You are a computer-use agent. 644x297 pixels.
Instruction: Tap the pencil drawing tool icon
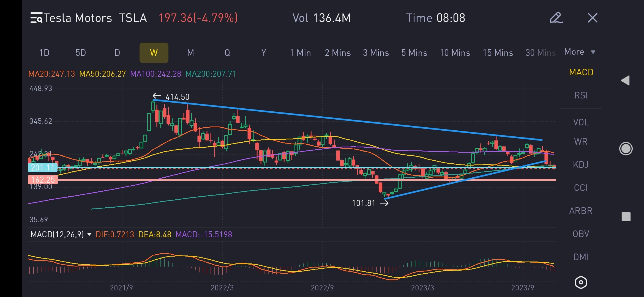pos(556,18)
